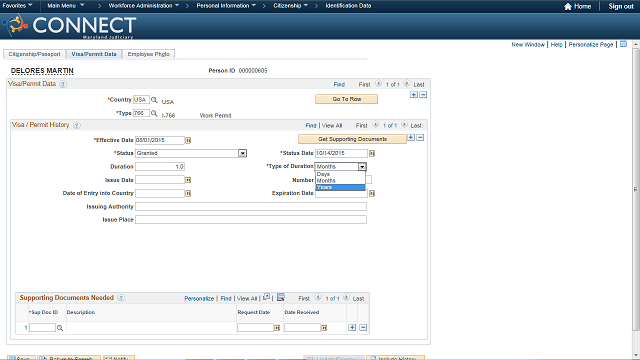The image size is (640, 360).
Task: Open the Favorites menu
Action: coord(18,6)
